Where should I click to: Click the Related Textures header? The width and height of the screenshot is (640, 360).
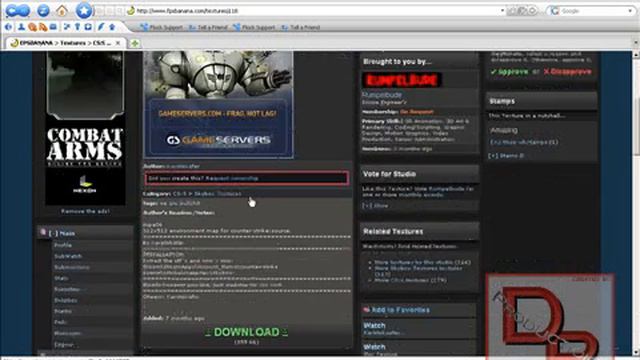point(420,231)
